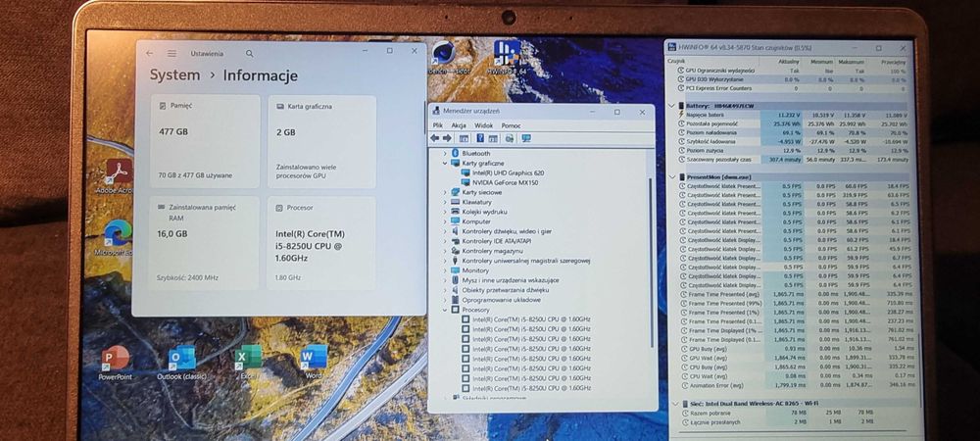This screenshot has width=980, height=441.
Task: Open the Widok menu in Device Manager
Action: click(x=484, y=125)
